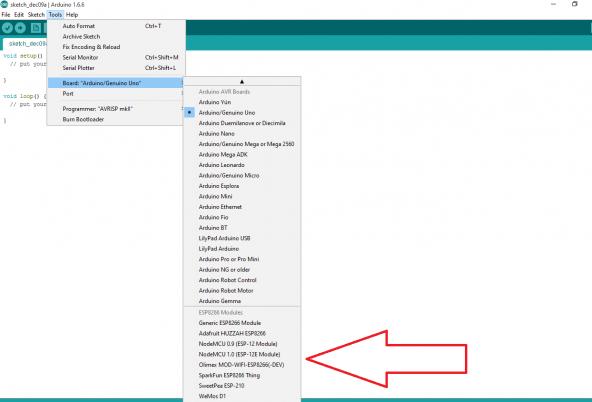The image size is (592, 402).
Task: Select Arduino Yún board
Action: coord(242,102)
